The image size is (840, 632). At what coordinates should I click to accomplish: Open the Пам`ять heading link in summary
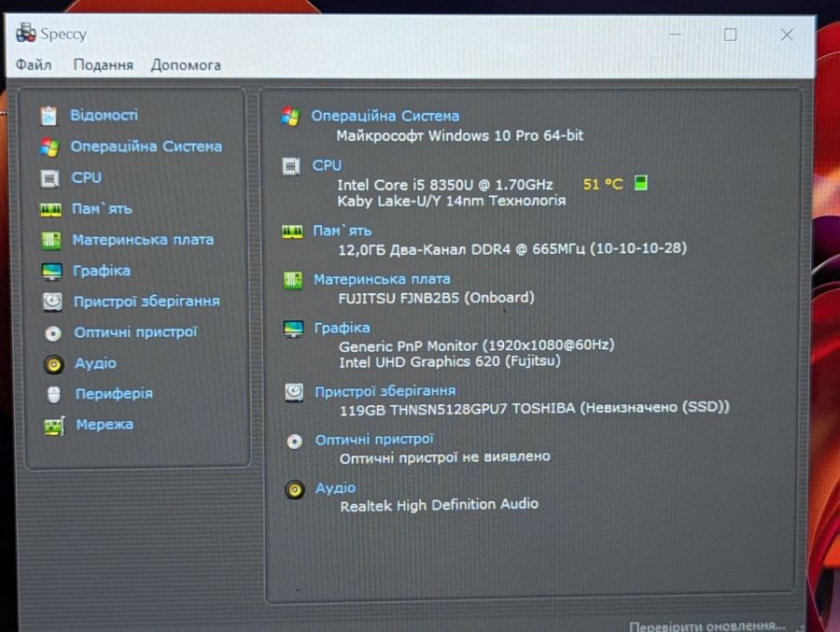342,231
